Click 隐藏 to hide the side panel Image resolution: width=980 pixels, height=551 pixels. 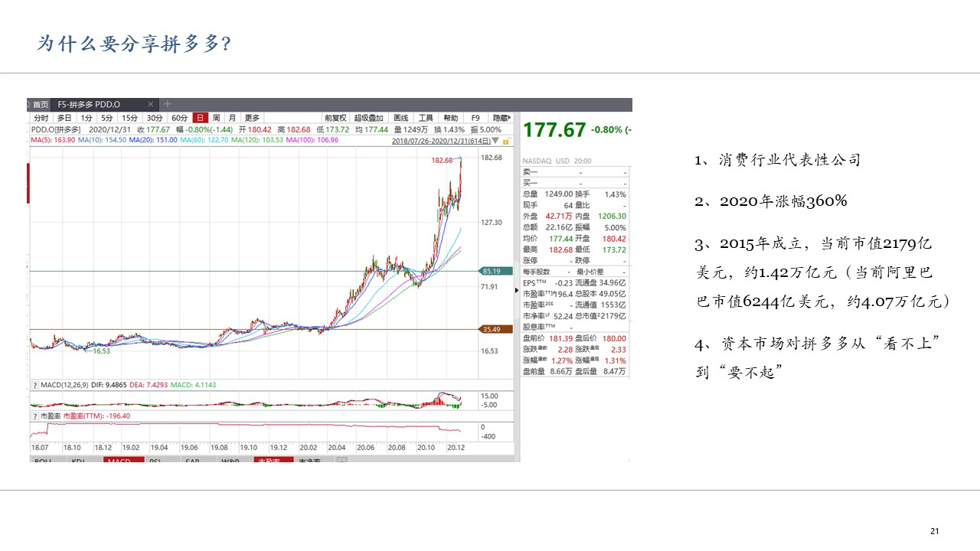[x=500, y=118]
